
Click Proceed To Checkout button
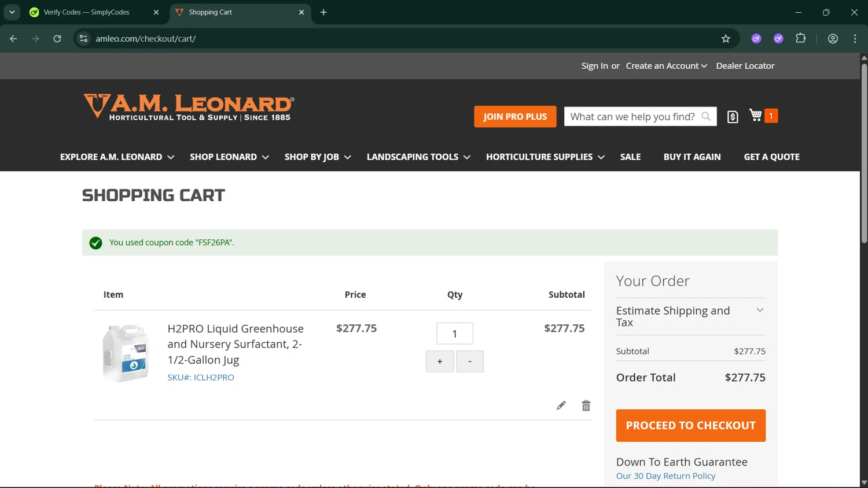pos(690,426)
